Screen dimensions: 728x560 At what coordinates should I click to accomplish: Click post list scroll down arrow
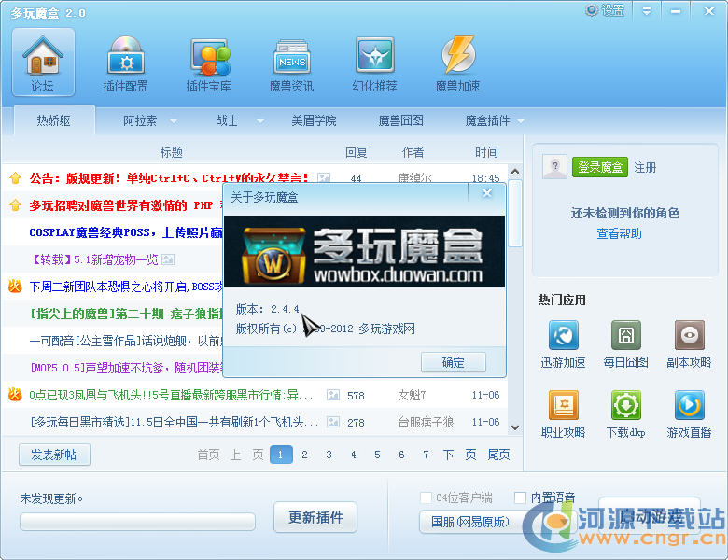515,427
